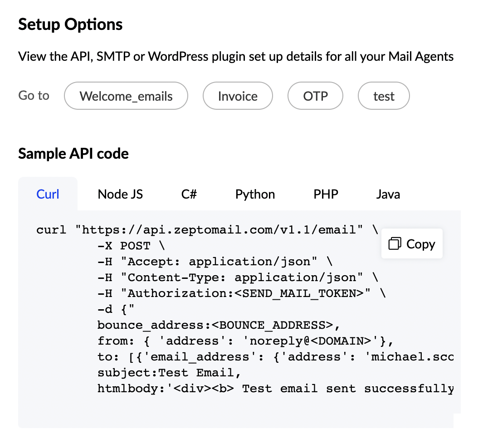
Task: Click the Go to label
Action: click(34, 96)
